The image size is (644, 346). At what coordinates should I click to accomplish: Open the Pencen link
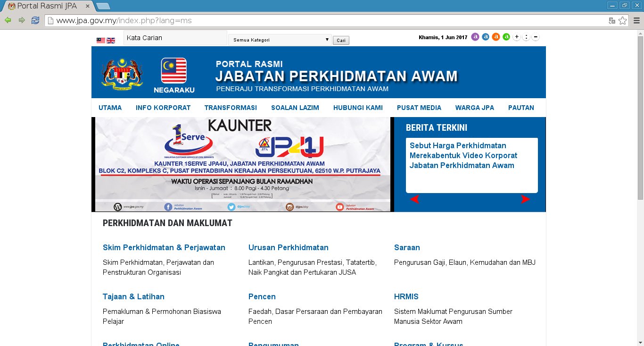[x=262, y=296]
